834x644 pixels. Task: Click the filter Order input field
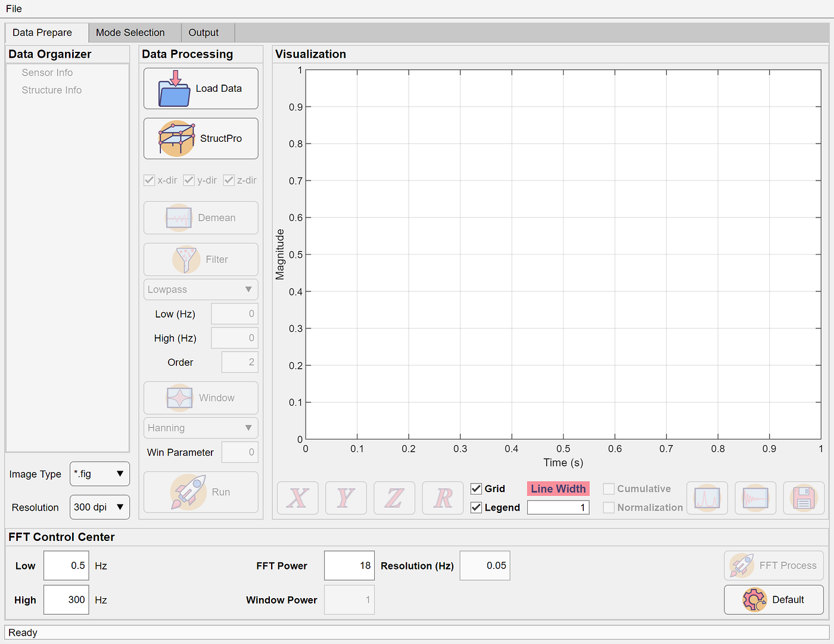239,362
